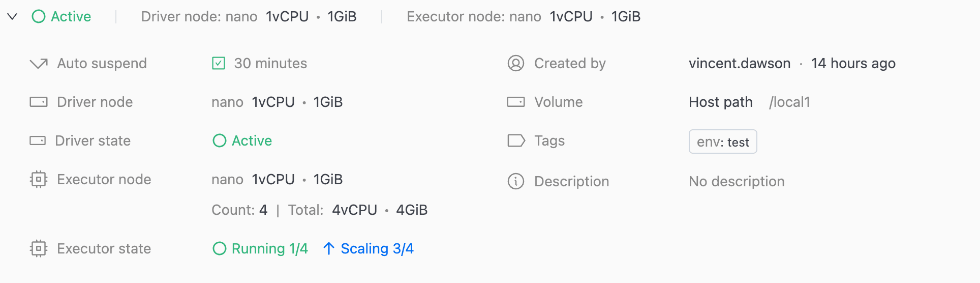Screen dimensions: 980x283
Task: Click the Active status circle icon in header
Action: click(x=39, y=17)
